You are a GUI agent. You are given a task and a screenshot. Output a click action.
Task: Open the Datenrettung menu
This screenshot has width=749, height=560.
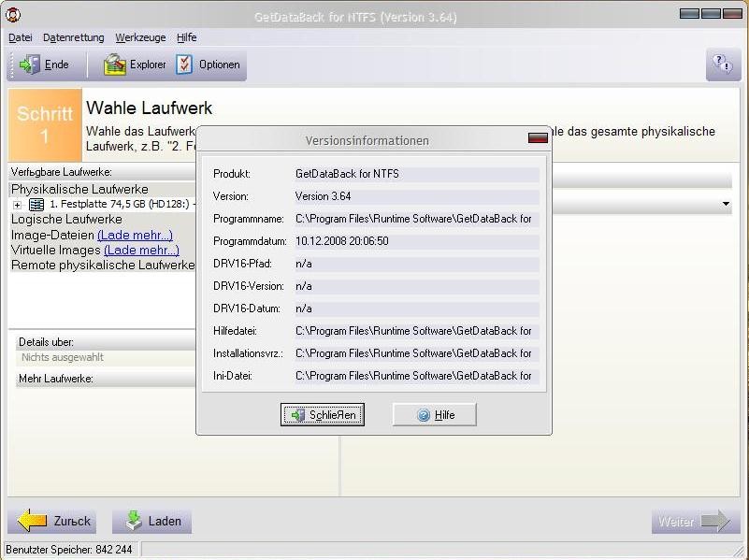74,37
